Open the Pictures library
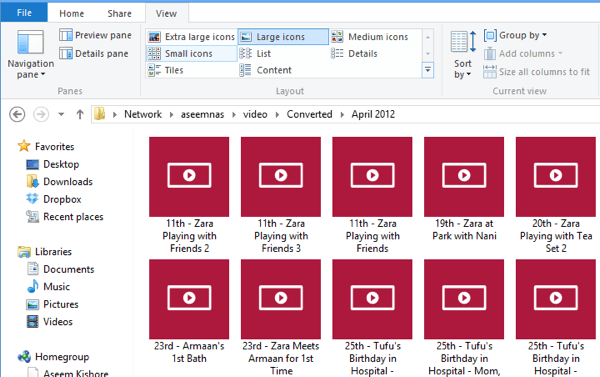600x377 pixels. (x=52, y=304)
